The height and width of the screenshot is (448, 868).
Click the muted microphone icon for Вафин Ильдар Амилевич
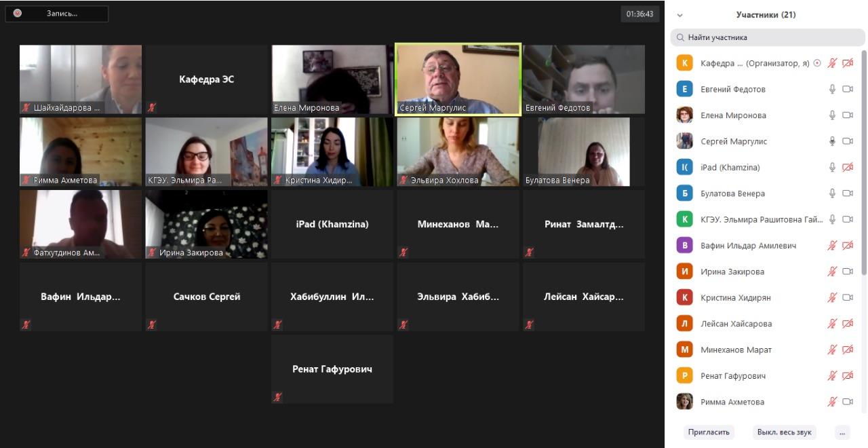coord(832,245)
